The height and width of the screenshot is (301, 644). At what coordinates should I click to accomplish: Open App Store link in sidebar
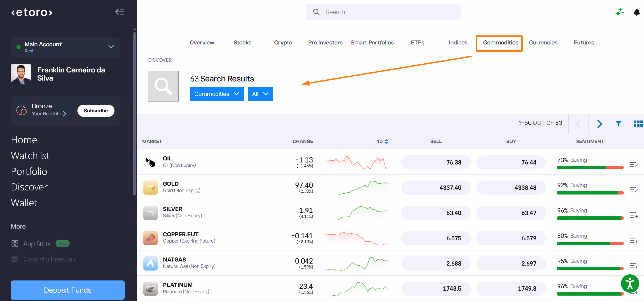(37, 243)
